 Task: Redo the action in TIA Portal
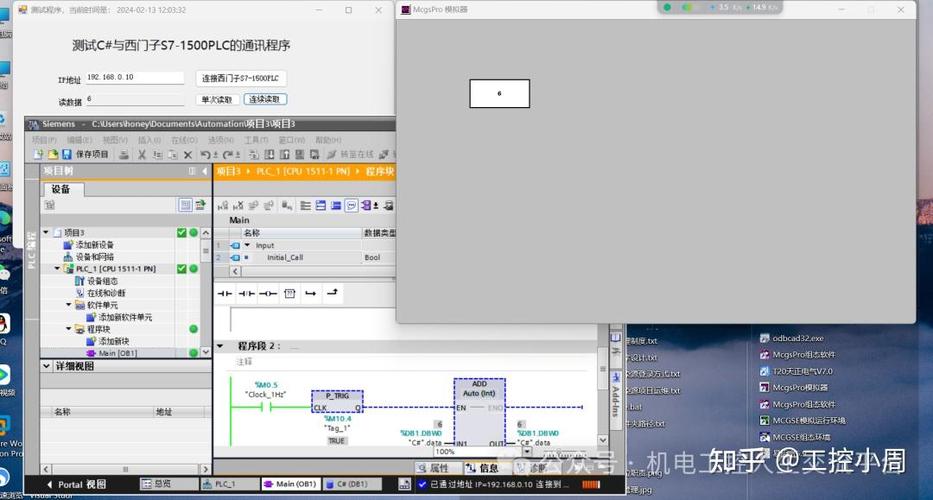pyautogui.click(x=227, y=155)
